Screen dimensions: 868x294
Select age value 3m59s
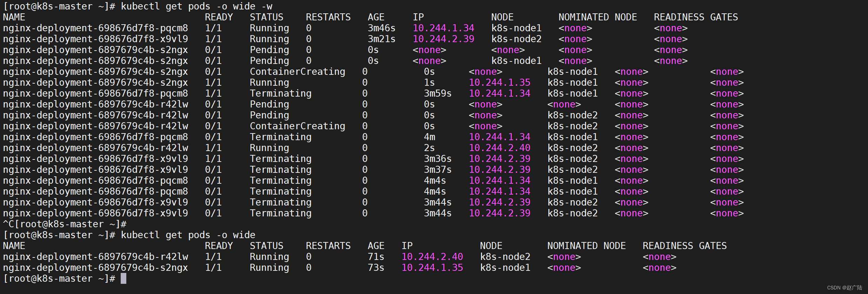(x=438, y=93)
